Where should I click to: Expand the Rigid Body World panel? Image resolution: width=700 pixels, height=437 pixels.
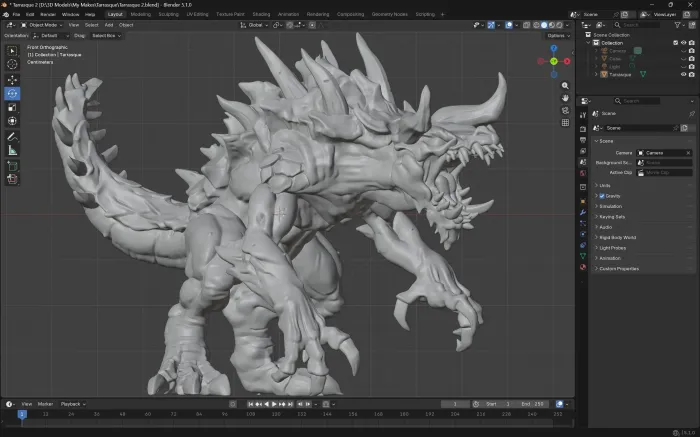coord(617,237)
